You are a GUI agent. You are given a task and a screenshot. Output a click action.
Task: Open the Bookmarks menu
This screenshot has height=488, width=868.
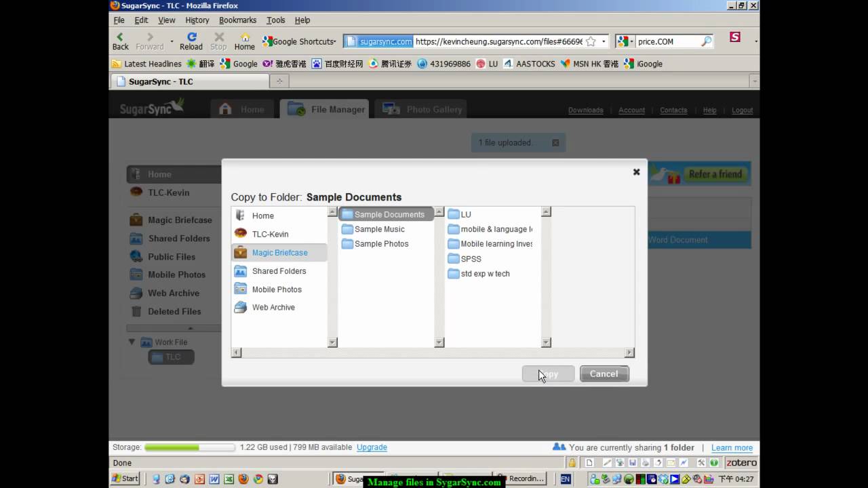pyautogui.click(x=237, y=20)
